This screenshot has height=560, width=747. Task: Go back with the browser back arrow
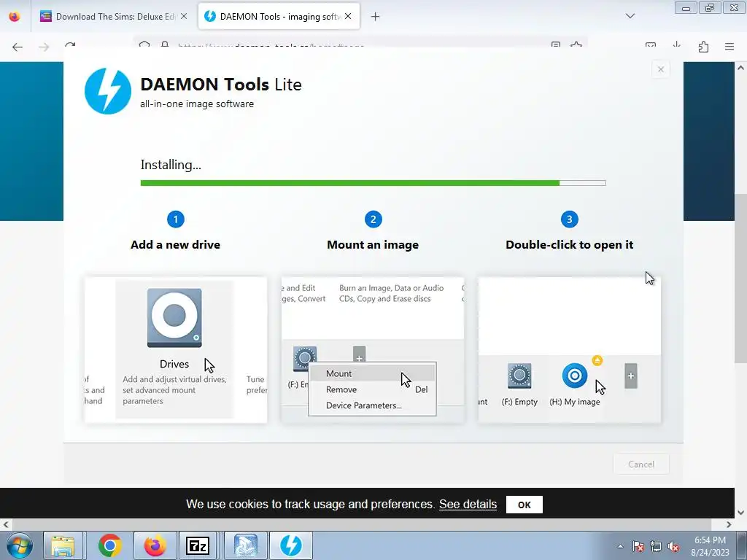[x=18, y=47]
